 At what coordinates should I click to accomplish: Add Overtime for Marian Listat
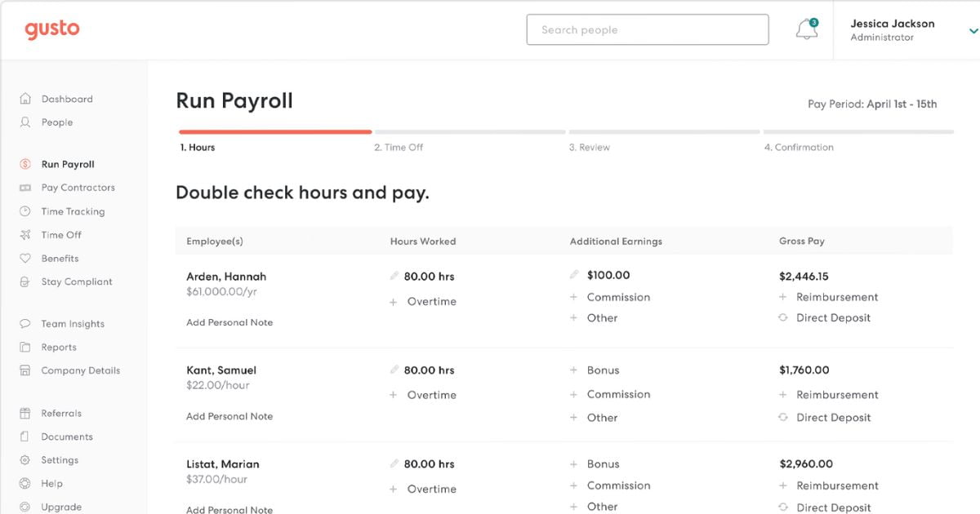431,489
